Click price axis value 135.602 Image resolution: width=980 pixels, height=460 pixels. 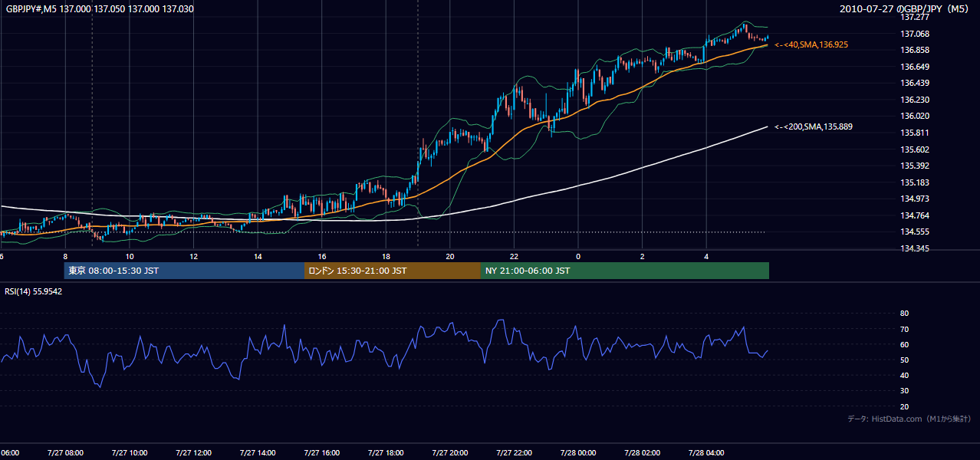915,149
